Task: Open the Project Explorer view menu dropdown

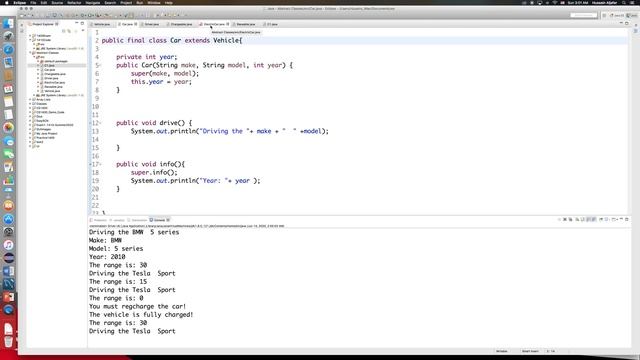Action: pos(82,31)
